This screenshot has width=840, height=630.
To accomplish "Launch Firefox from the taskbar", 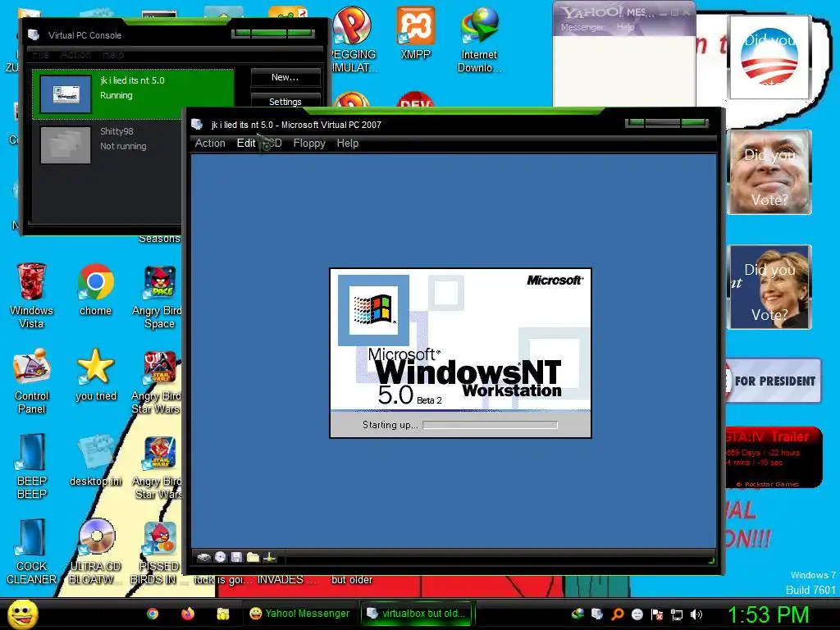I will 188,614.
